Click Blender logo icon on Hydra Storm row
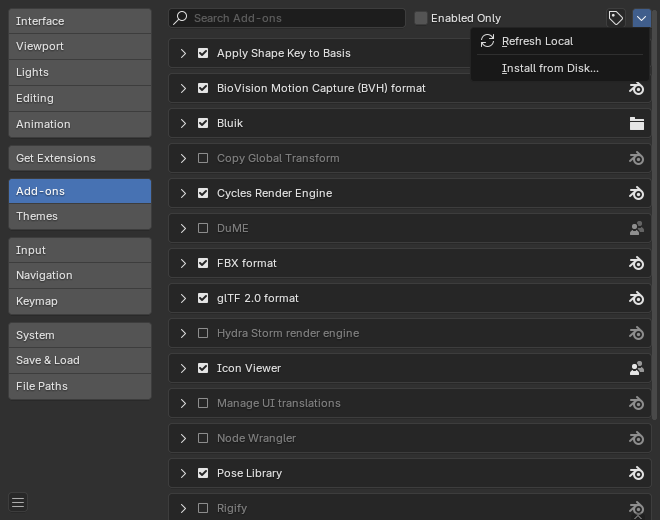Viewport: 660px width, 520px height. (636, 333)
